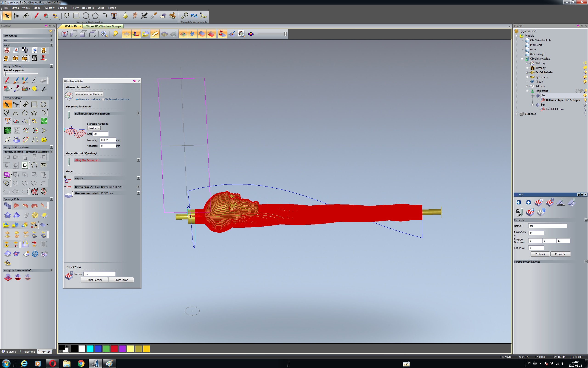Select the star shape tool in Edycja wektorów

(34, 113)
